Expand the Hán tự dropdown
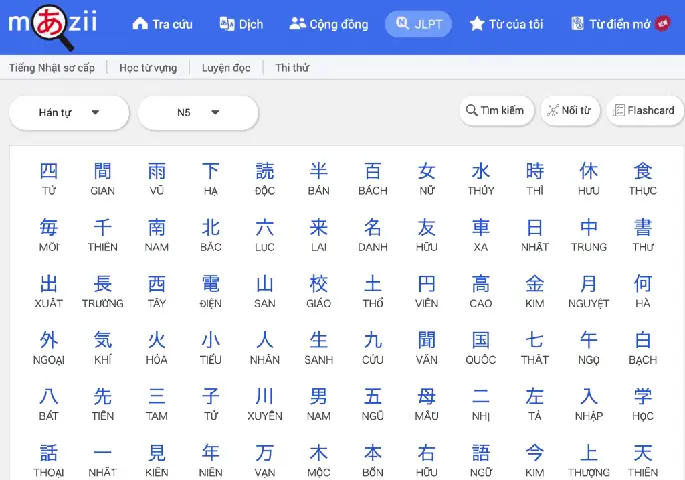This screenshot has height=480, width=685. [69, 113]
